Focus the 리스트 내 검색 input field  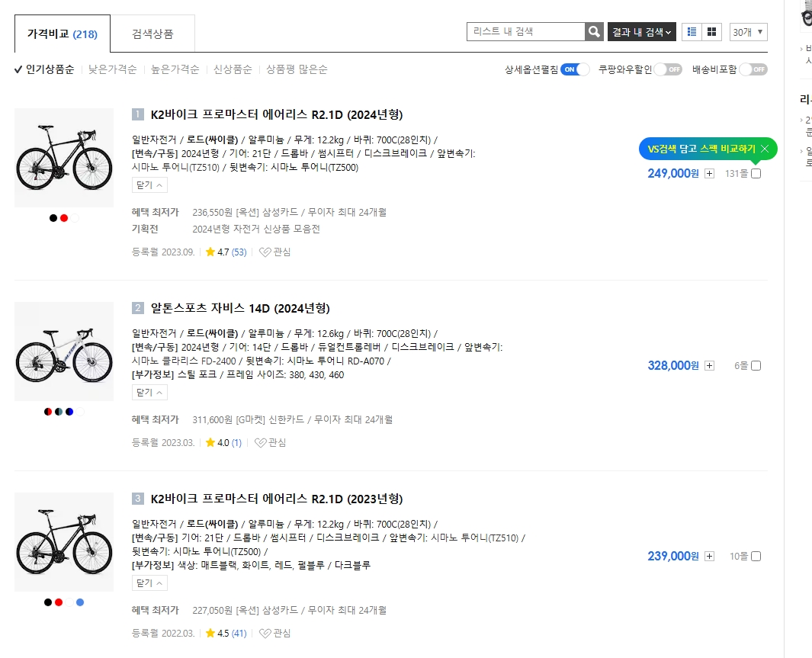525,31
